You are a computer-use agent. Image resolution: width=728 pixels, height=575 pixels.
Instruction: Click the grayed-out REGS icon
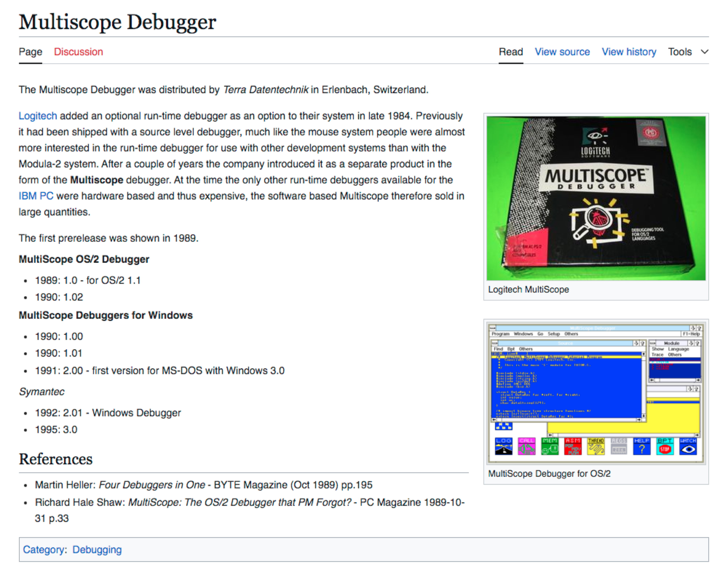pos(619,446)
